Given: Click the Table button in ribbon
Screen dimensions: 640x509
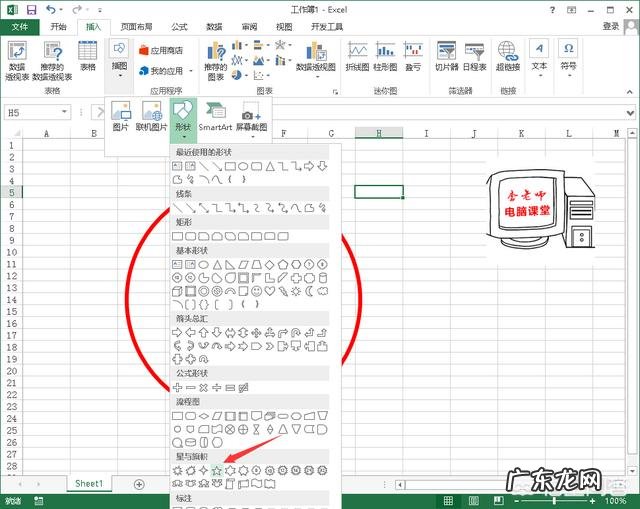Looking at the screenshot, I should [88, 56].
